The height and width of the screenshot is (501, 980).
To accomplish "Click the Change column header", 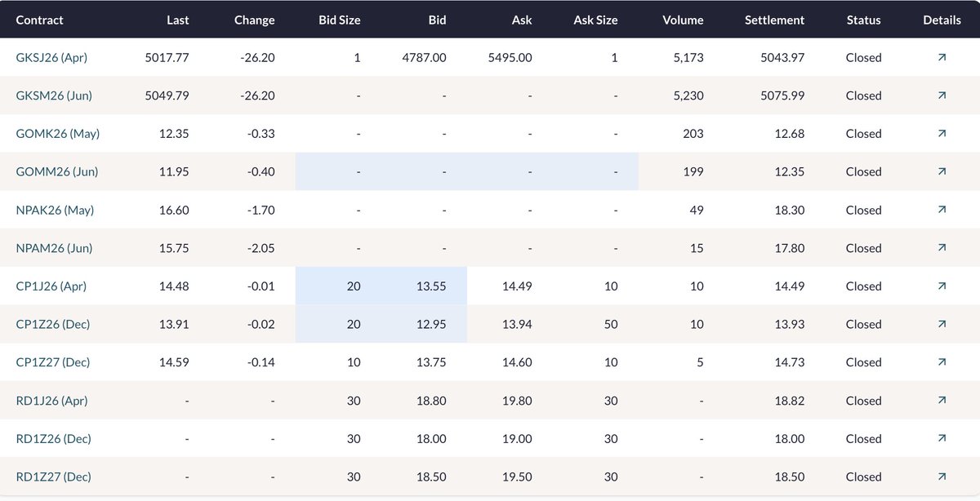I will pyautogui.click(x=254, y=20).
